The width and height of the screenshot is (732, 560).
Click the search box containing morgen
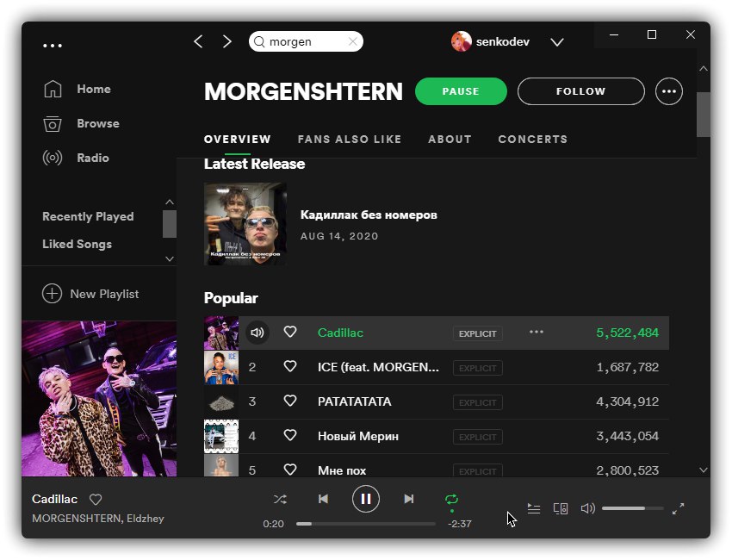point(306,41)
